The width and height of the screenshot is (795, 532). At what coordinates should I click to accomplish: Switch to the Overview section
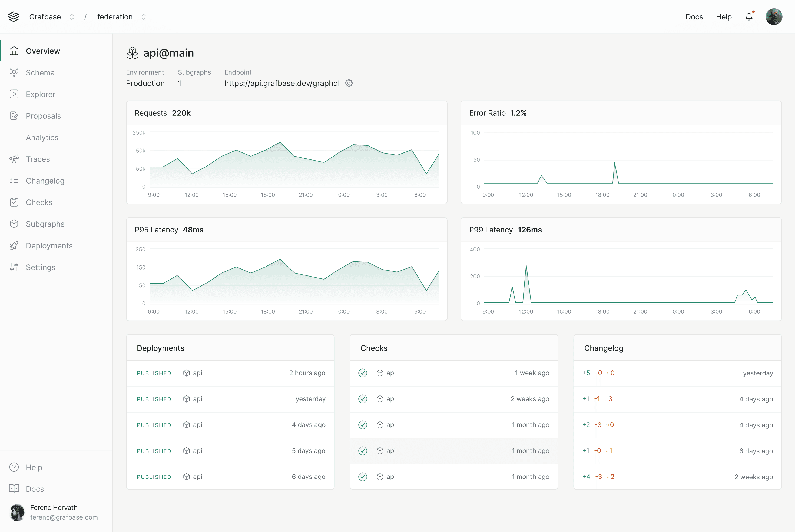tap(43, 51)
